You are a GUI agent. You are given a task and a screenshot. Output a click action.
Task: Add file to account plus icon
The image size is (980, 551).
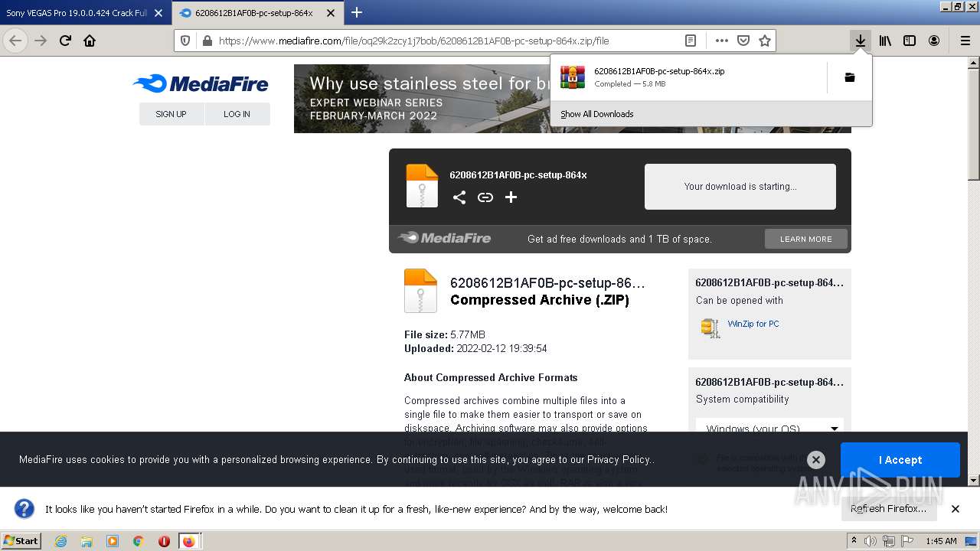511,197
